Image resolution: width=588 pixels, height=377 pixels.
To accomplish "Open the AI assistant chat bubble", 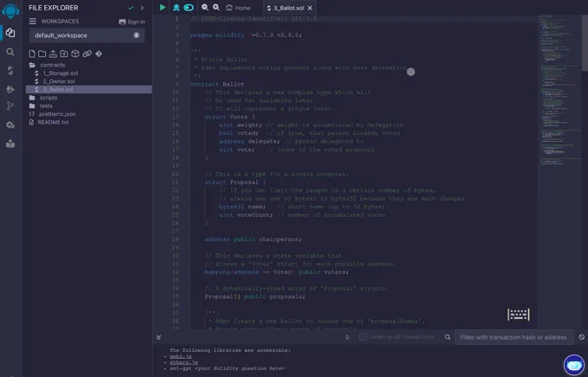I will point(574,365).
